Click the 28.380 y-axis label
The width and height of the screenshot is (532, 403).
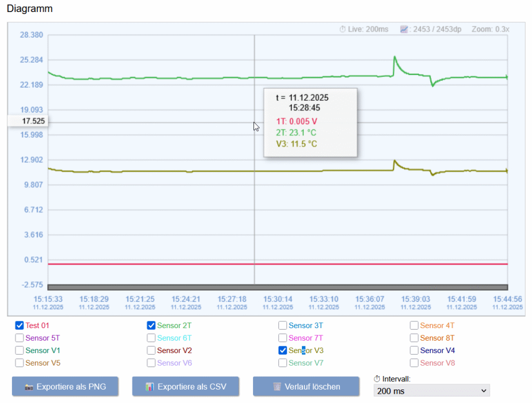32,35
